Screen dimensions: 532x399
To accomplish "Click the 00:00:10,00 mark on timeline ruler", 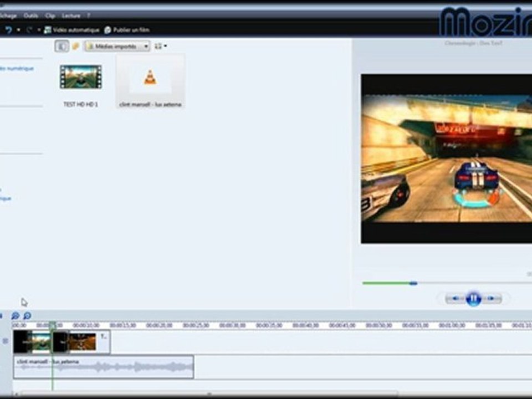I will 86,325.
